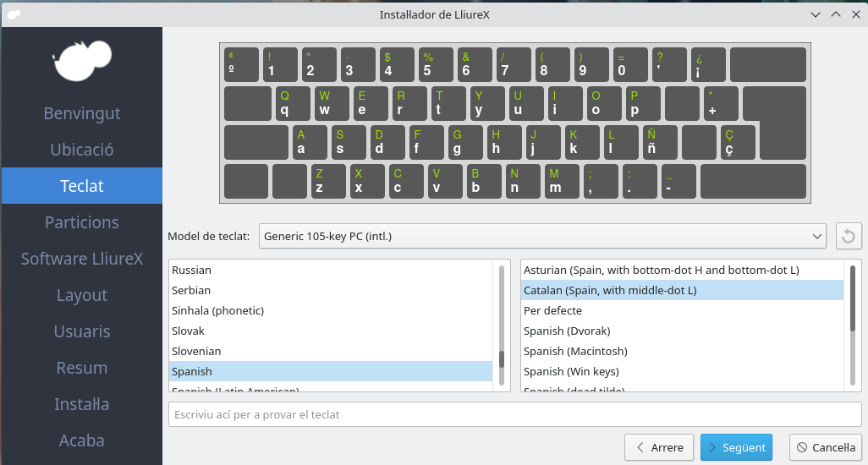Open the Model de teclat dropdown

click(541, 236)
